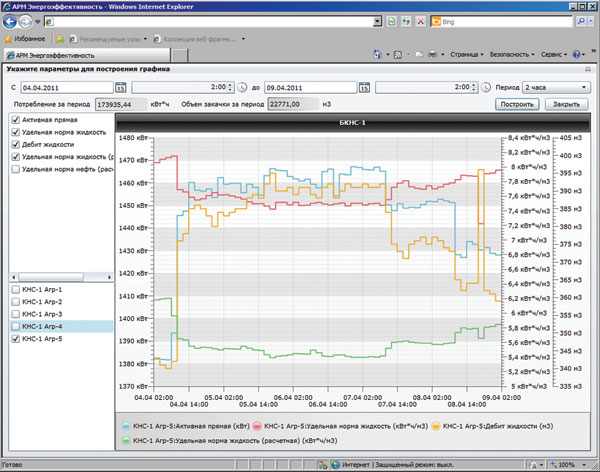Screen dimensions: 600x472
Task: Click the RSS feeds icon
Action: [x=398, y=55]
